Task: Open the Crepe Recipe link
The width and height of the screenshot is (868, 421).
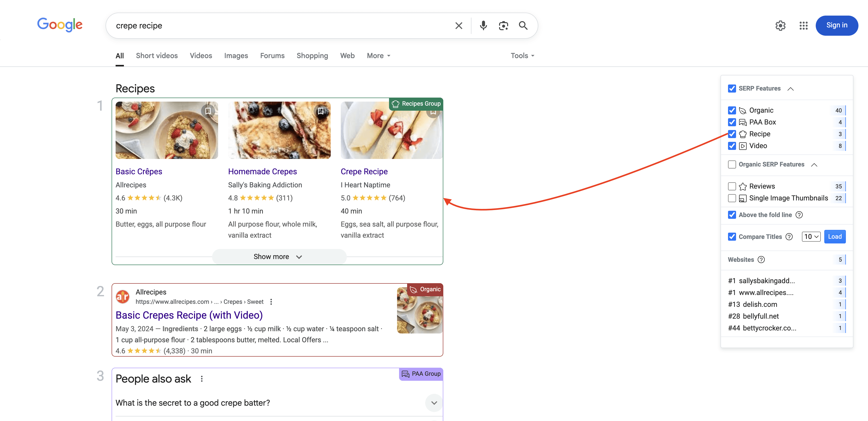Action: click(x=364, y=172)
